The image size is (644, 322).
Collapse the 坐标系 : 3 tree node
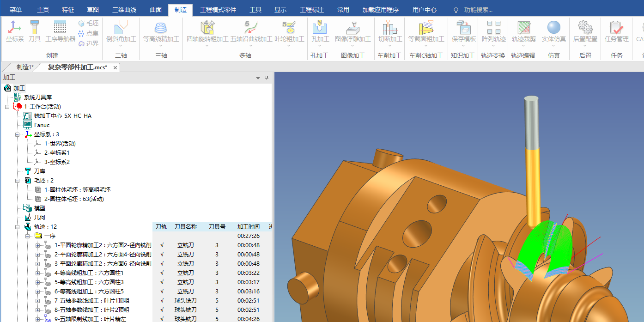(18, 134)
